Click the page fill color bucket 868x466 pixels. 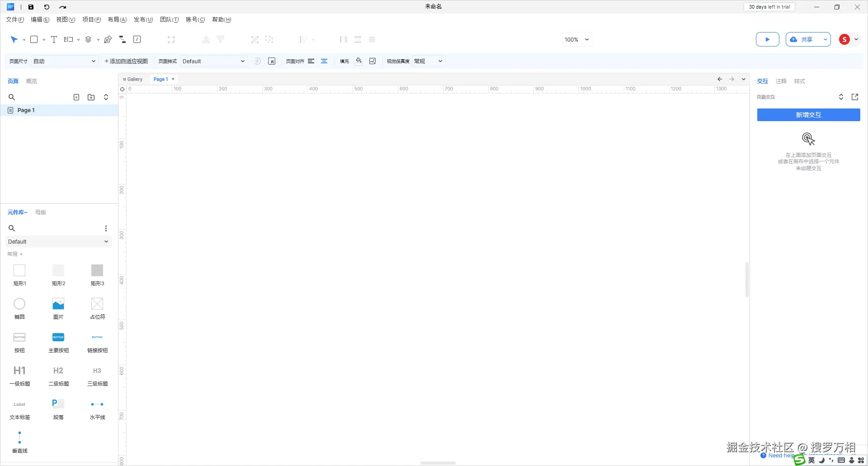359,61
